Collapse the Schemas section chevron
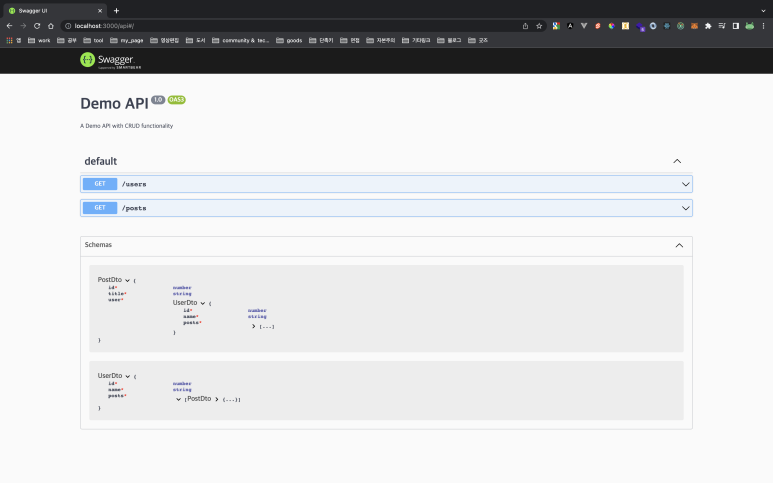 679,245
